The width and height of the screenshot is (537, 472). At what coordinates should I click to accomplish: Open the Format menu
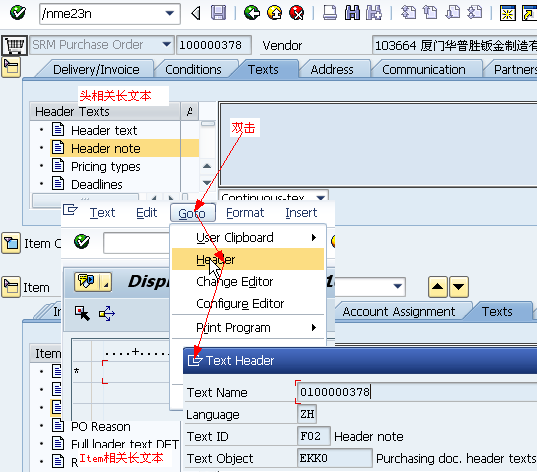(x=245, y=213)
